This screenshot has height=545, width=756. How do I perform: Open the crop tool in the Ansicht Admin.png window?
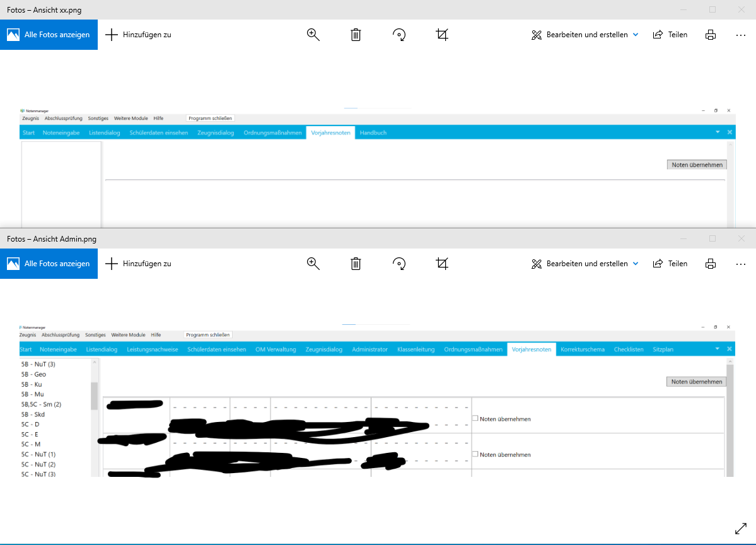click(x=442, y=264)
